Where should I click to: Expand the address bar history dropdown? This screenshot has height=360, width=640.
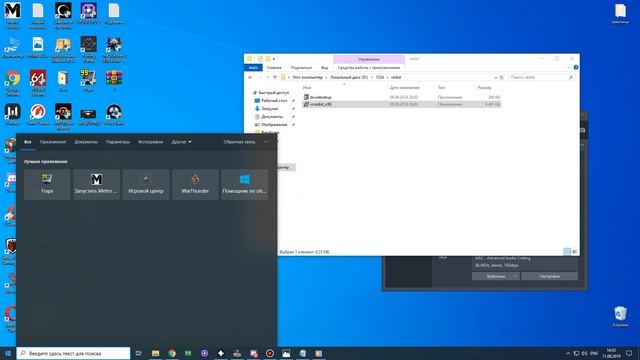point(496,77)
